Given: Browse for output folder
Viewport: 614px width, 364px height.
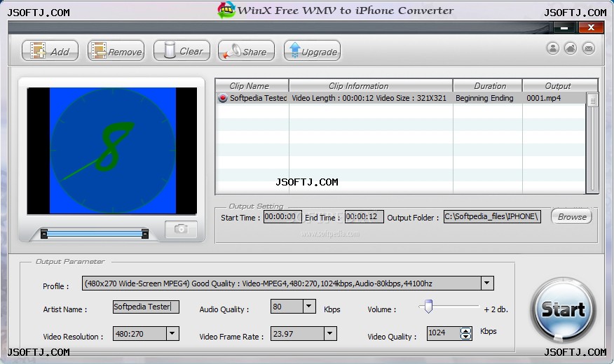Looking at the screenshot, I should click(572, 216).
